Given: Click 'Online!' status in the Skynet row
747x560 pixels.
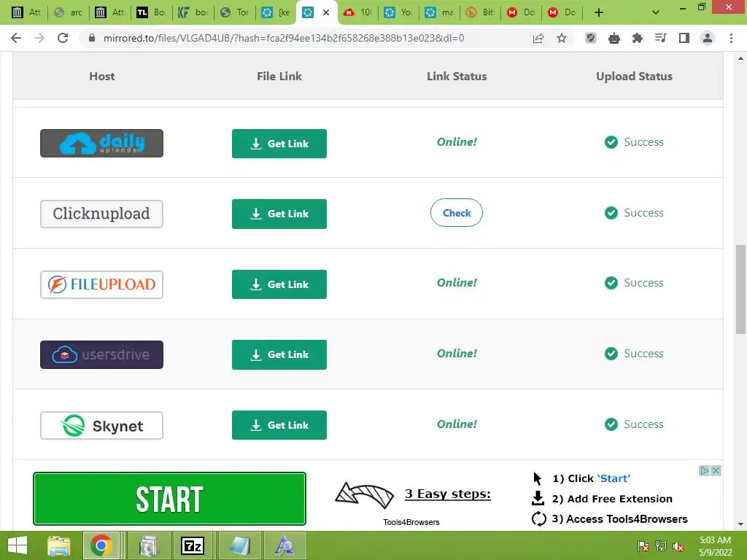Looking at the screenshot, I should (x=457, y=424).
